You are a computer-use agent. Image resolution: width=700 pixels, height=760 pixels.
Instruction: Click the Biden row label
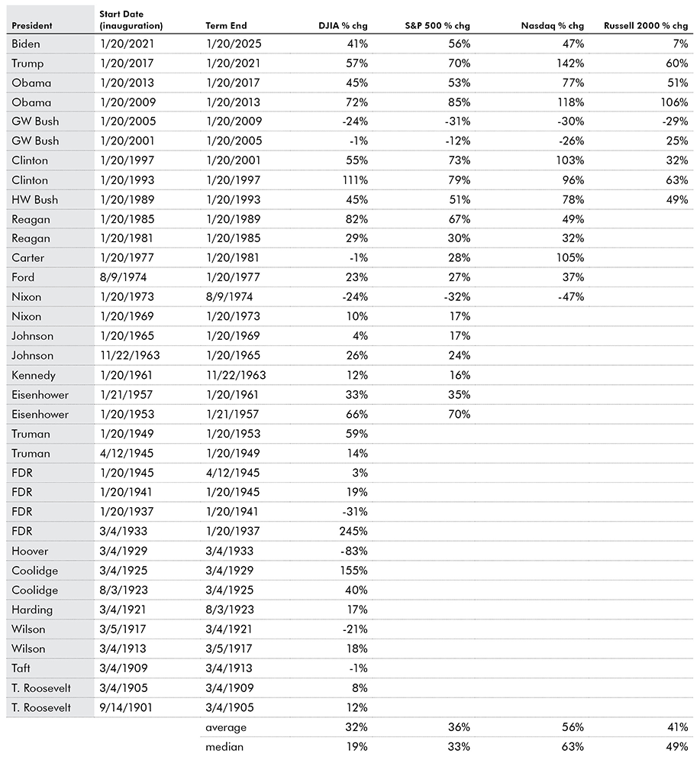(x=26, y=44)
